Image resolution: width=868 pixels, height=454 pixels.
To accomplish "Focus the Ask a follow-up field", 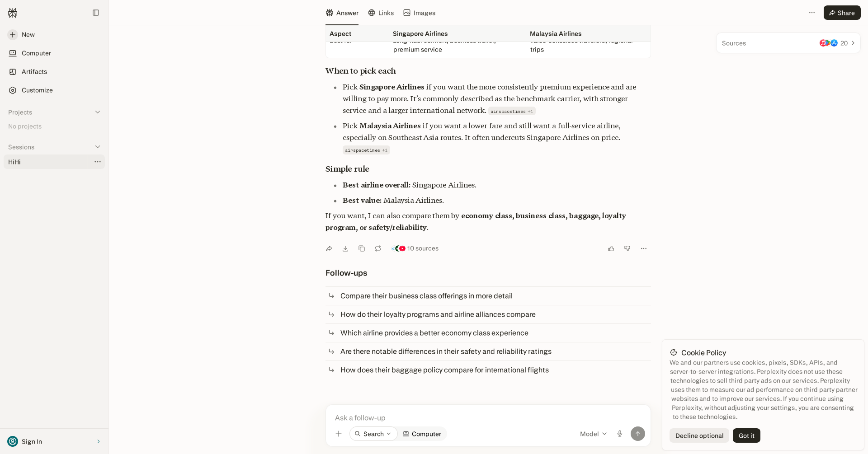I will tap(488, 417).
